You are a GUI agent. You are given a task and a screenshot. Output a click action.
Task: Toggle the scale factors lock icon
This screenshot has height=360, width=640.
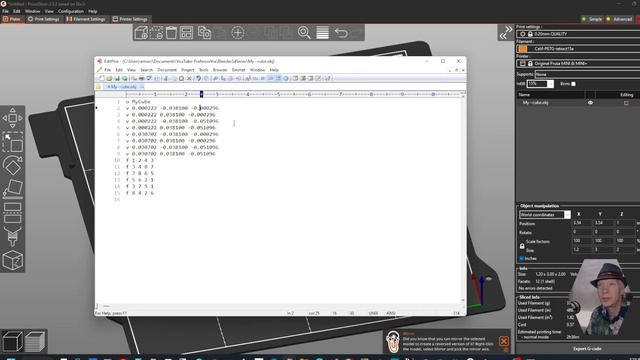coord(522,246)
